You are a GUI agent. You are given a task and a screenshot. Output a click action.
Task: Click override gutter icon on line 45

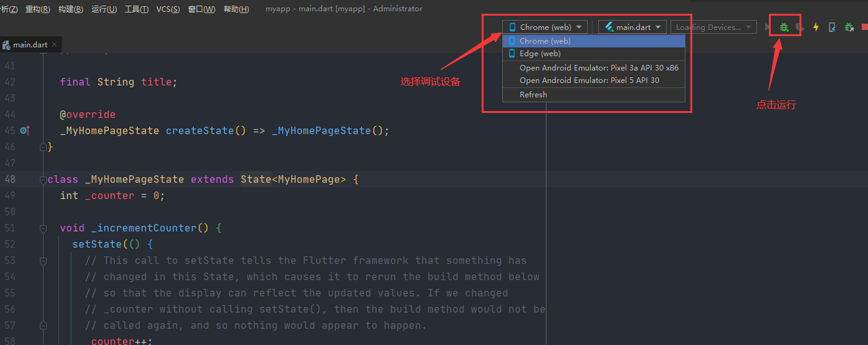(24, 131)
